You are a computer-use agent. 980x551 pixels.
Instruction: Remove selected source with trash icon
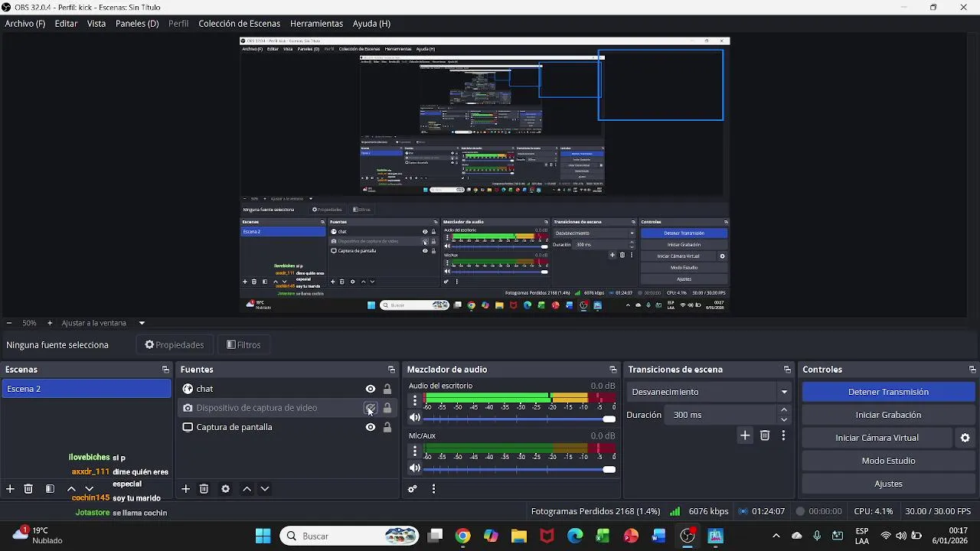click(204, 489)
